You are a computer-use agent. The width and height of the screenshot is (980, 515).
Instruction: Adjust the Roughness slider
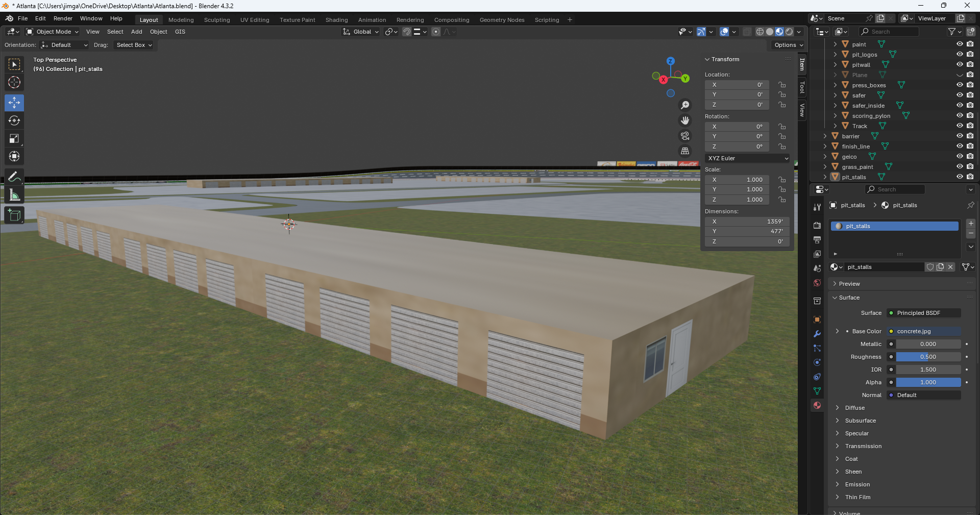928,357
